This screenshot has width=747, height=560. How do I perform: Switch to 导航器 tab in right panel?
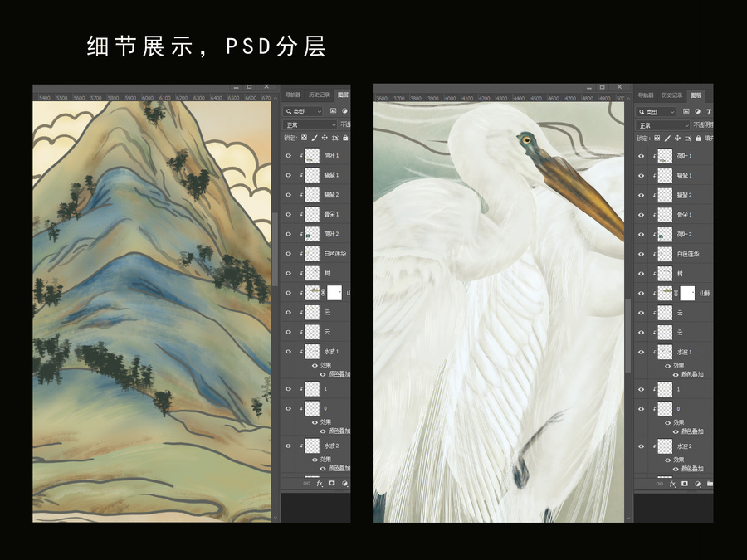(646, 95)
